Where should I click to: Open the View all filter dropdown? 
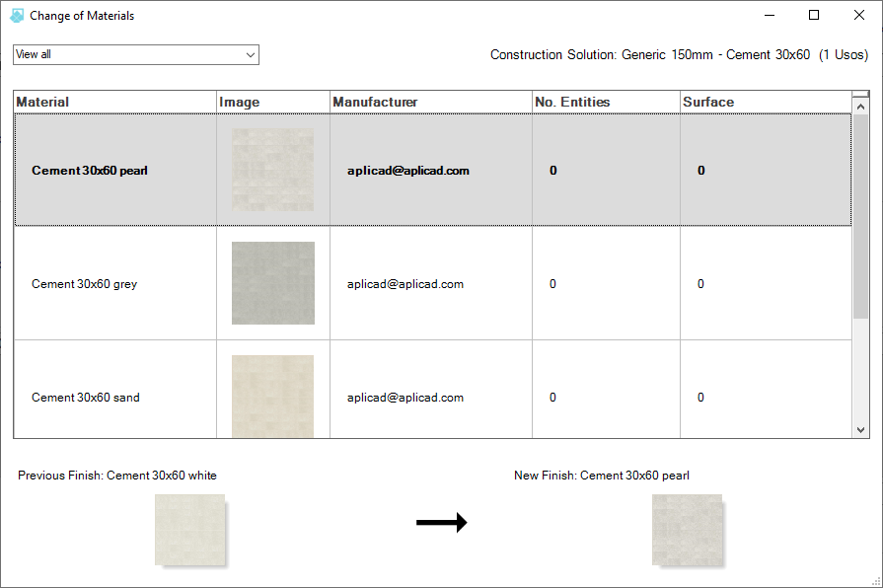pos(251,55)
